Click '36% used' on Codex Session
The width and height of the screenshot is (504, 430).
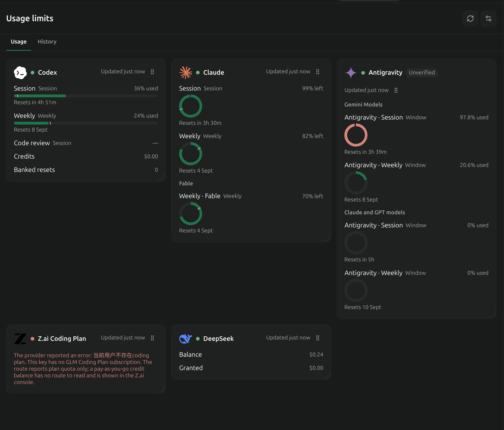(x=146, y=88)
